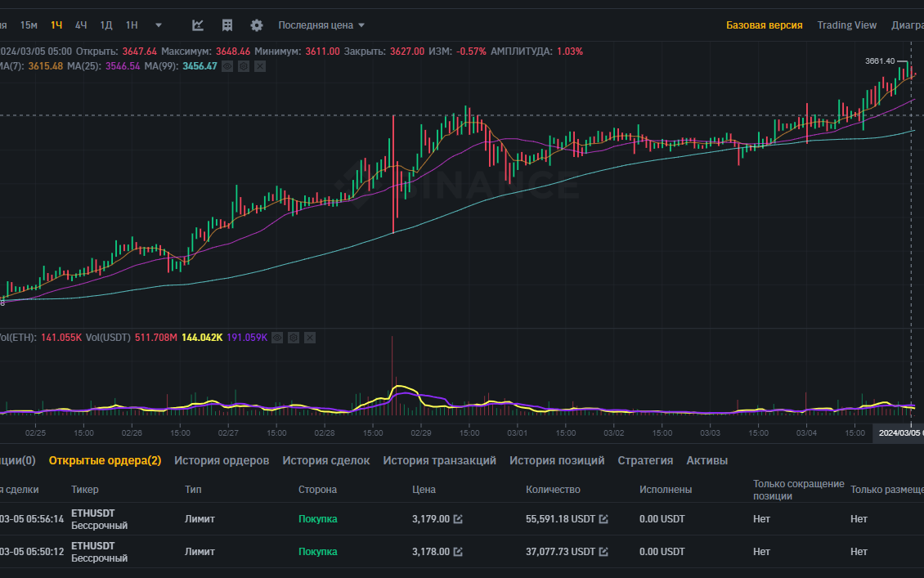Image resolution: width=924 pixels, height=578 pixels.
Task: Edit quantity 37,077.73 USDT
Action: [603, 552]
